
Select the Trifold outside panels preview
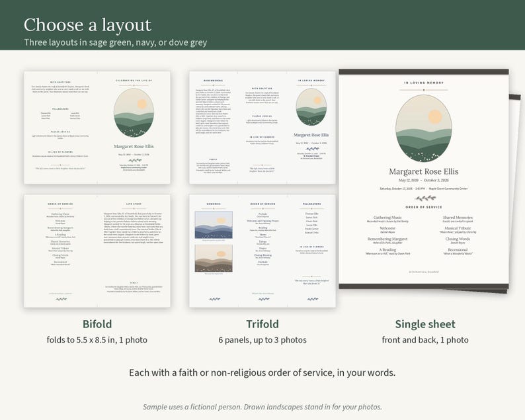click(x=262, y=127)
